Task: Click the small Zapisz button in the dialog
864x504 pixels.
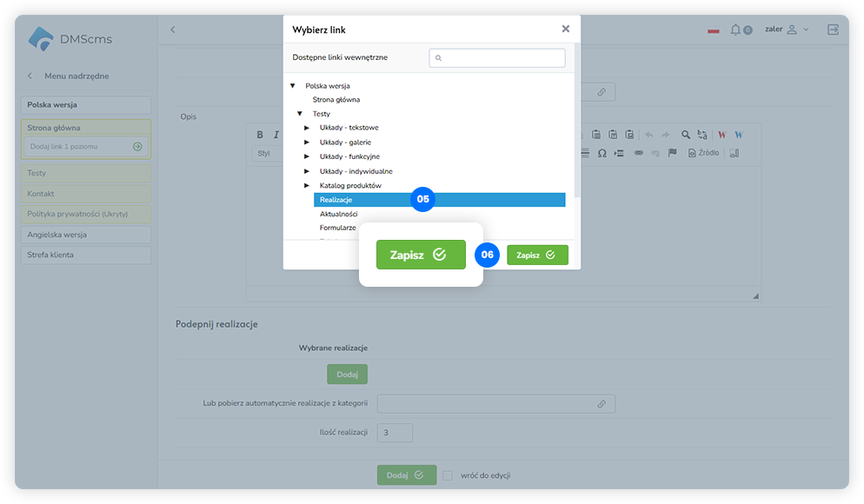Action: (537, 255)
